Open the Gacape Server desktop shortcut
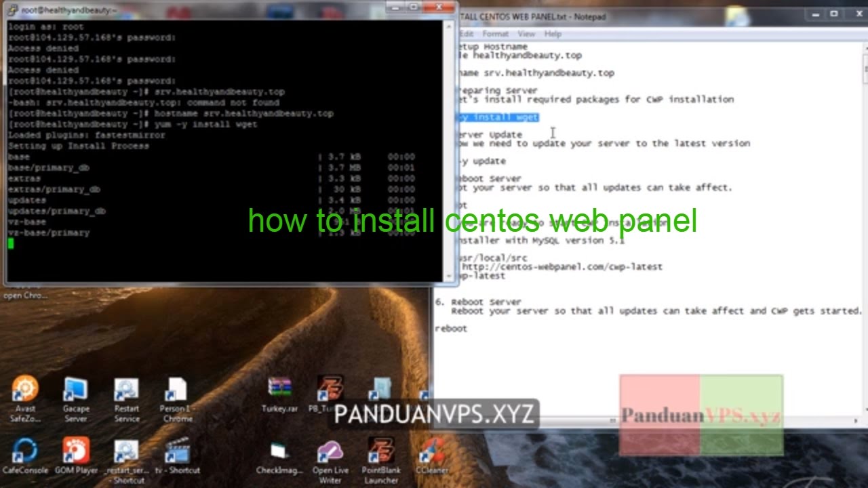 [75, 399]
